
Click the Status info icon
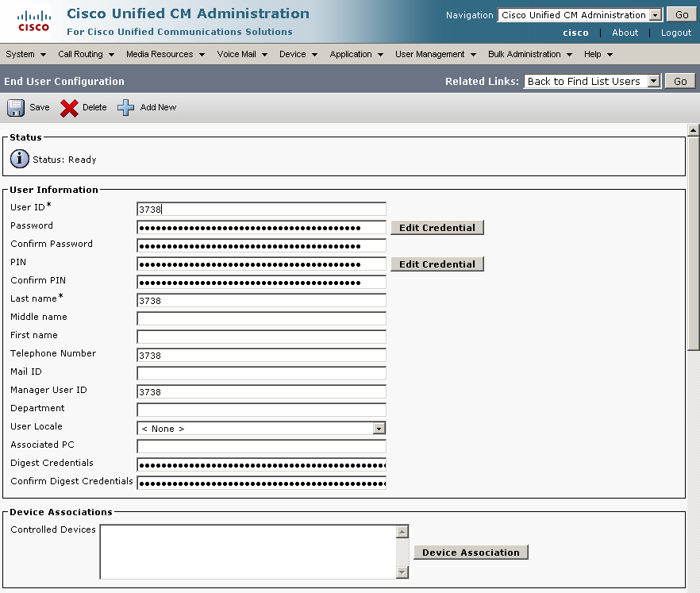19,159
